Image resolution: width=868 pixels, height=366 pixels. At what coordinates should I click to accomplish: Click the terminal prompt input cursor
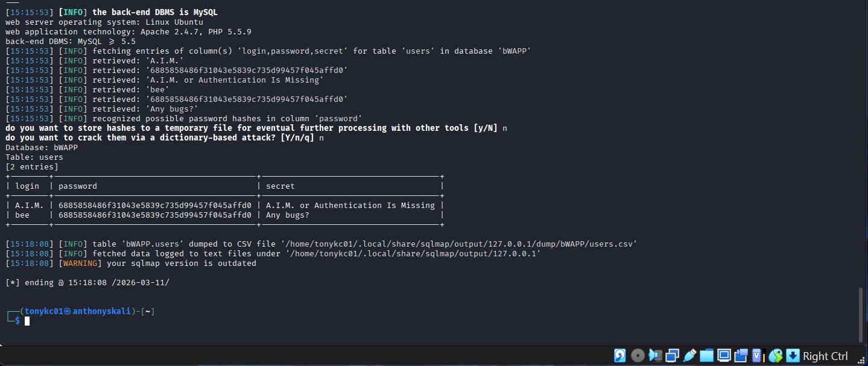tap(27, 321)
